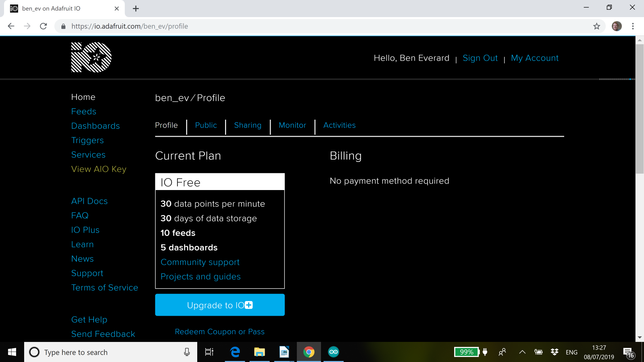
Task: Reload the page with refresh icon
Action: click(x=43, y=26)
